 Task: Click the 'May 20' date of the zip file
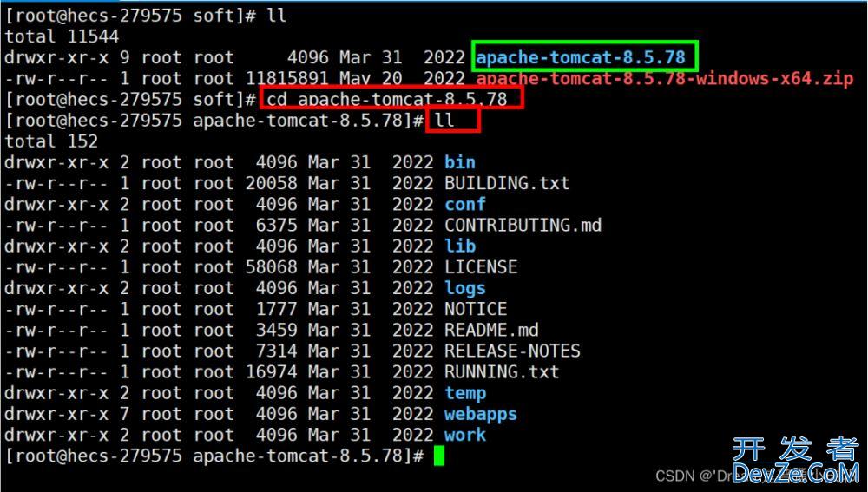371,78
